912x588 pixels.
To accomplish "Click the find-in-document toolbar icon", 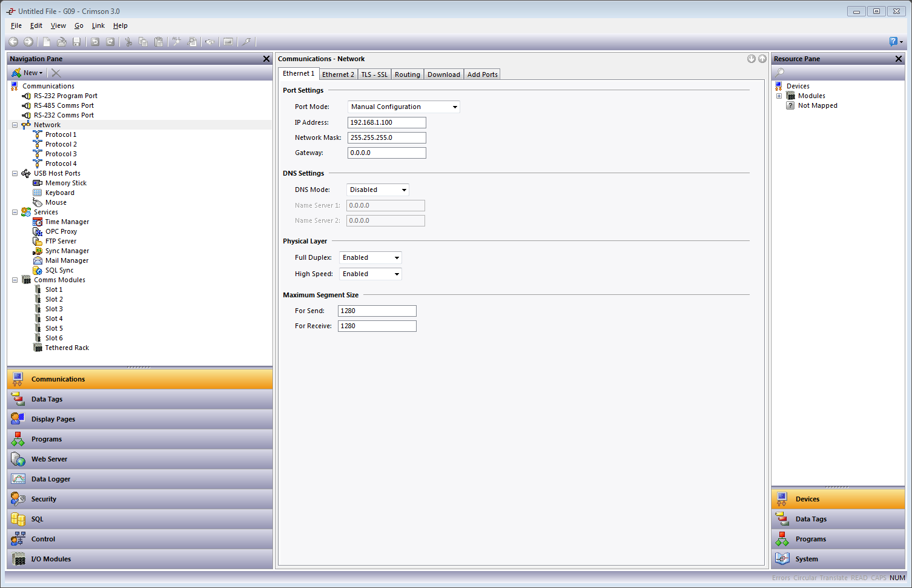I will pos(193,42).
